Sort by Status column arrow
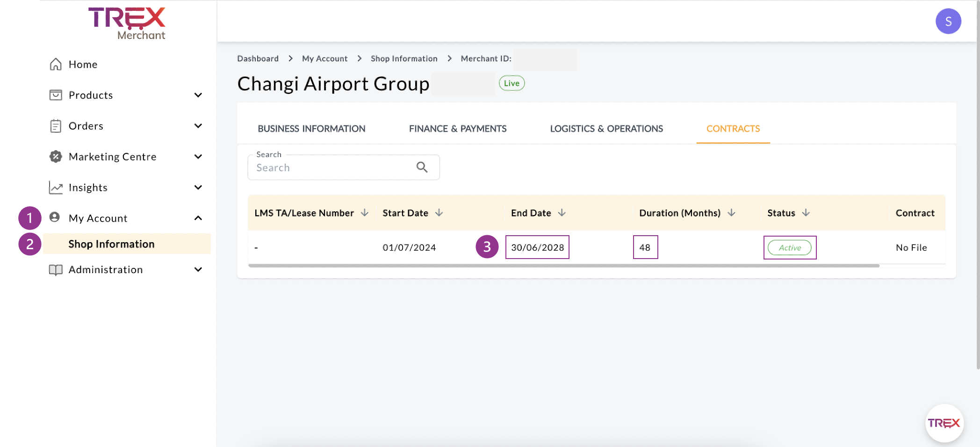980x447 pixels. point(806,213)
